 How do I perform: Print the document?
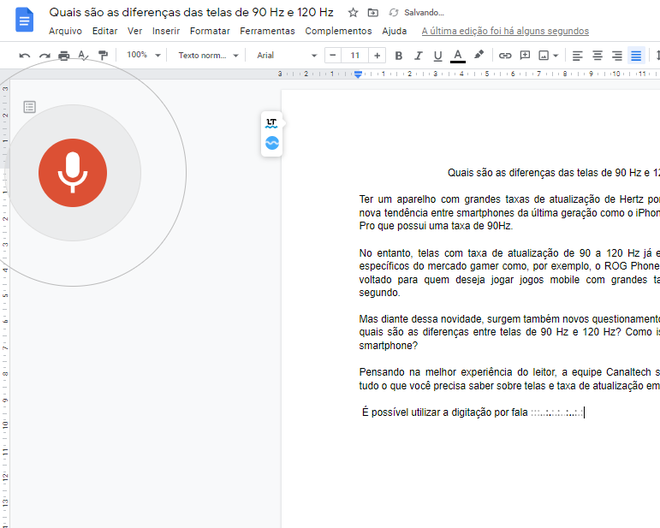[64, 56]
